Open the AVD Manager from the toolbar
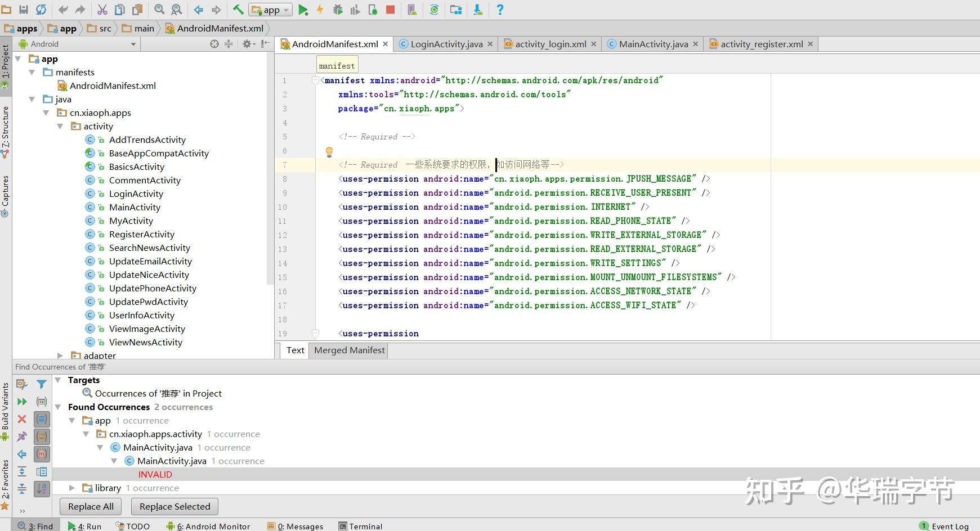The image size is (980, 531). pyautogui.click(x=411, y=10)
